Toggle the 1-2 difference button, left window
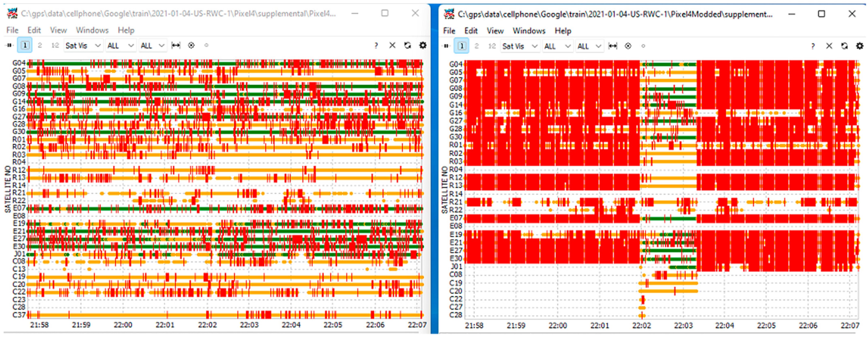868x337 pixels. point(55,45)
